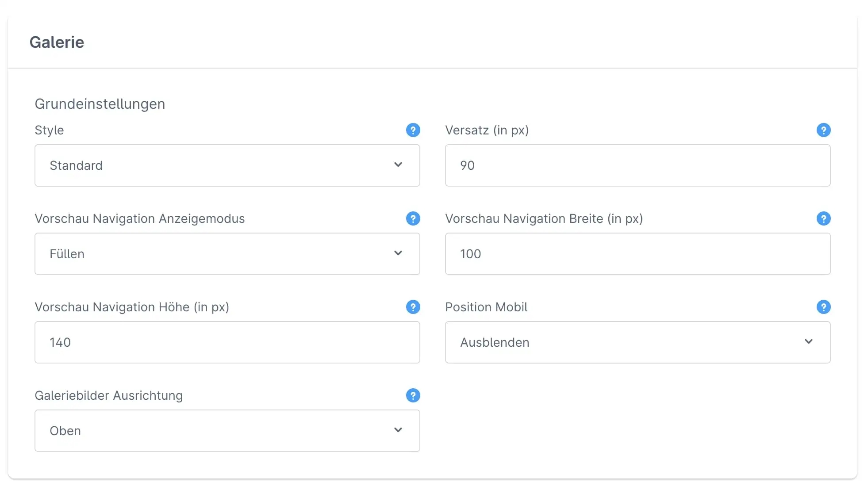
Task: Click the Grundeinstellungen section title
Action: coord(100,104)
